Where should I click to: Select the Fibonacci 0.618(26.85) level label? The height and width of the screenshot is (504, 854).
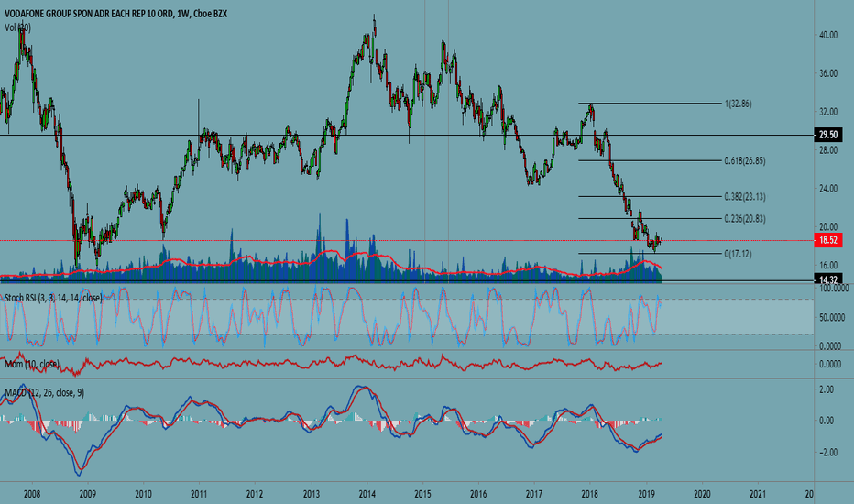click(x=745, y=160)
